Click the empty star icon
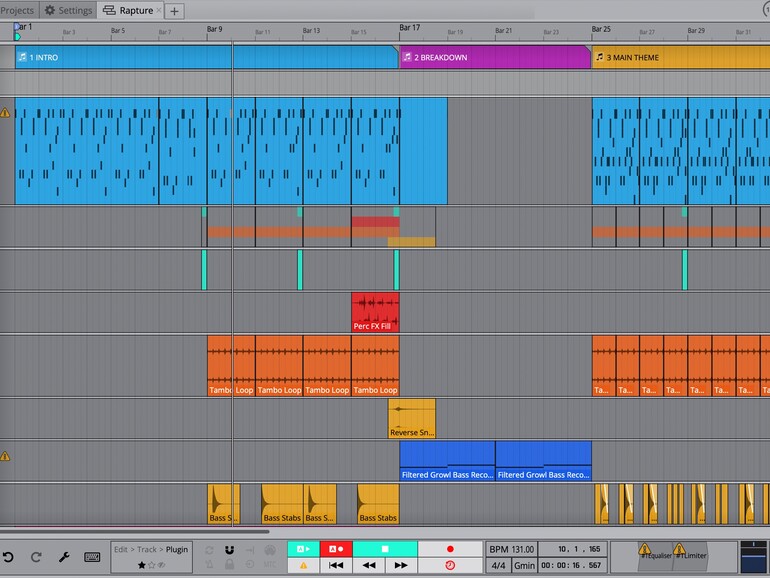This screenshot has width=770, height=578. pos(151,565)
